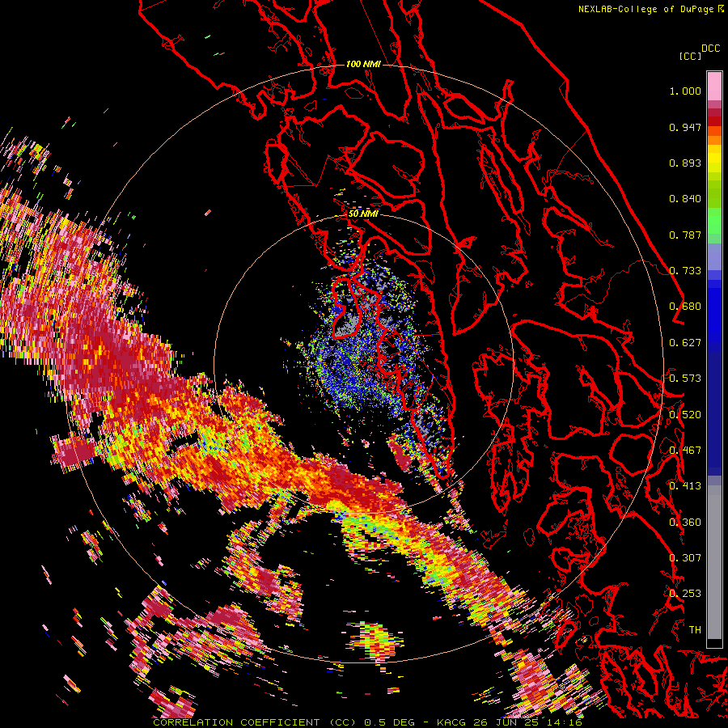Click the TH threshold label

pyautogui.click(x=695, y=630)
